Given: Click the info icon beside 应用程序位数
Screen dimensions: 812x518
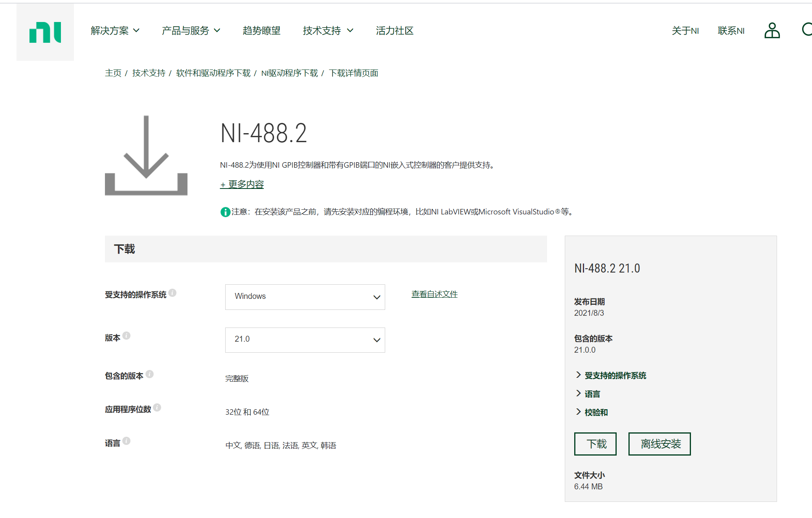Looking at the screenshot, I should 158,407.
